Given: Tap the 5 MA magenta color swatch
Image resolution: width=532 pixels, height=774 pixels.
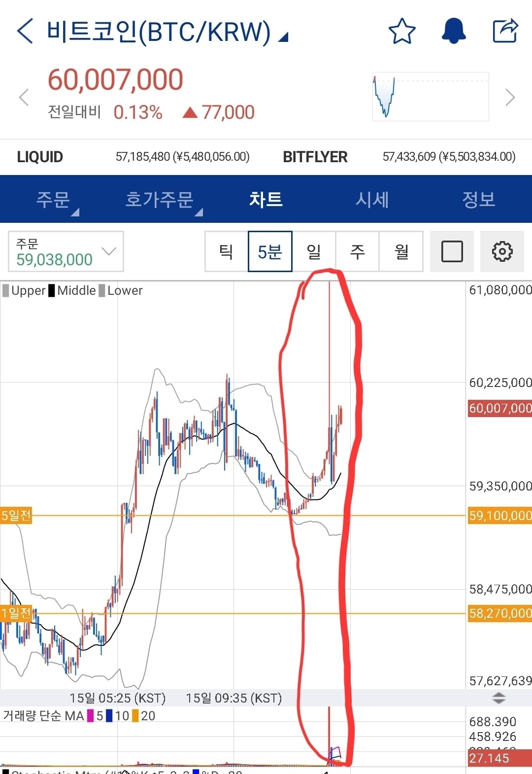Looking at the screenshot, I should [x=90, y=716].
